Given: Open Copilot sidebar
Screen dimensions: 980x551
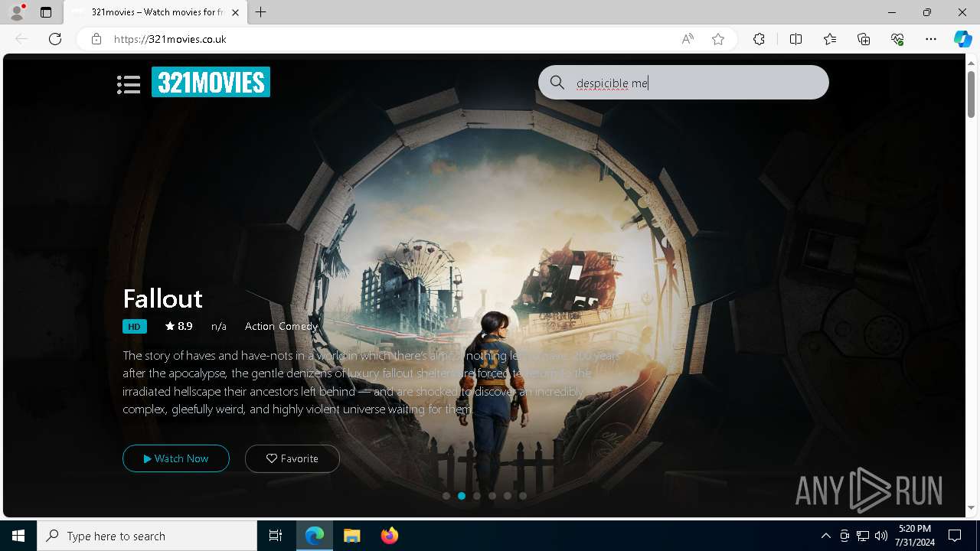Looking at the screenshot, I should 962,39.
